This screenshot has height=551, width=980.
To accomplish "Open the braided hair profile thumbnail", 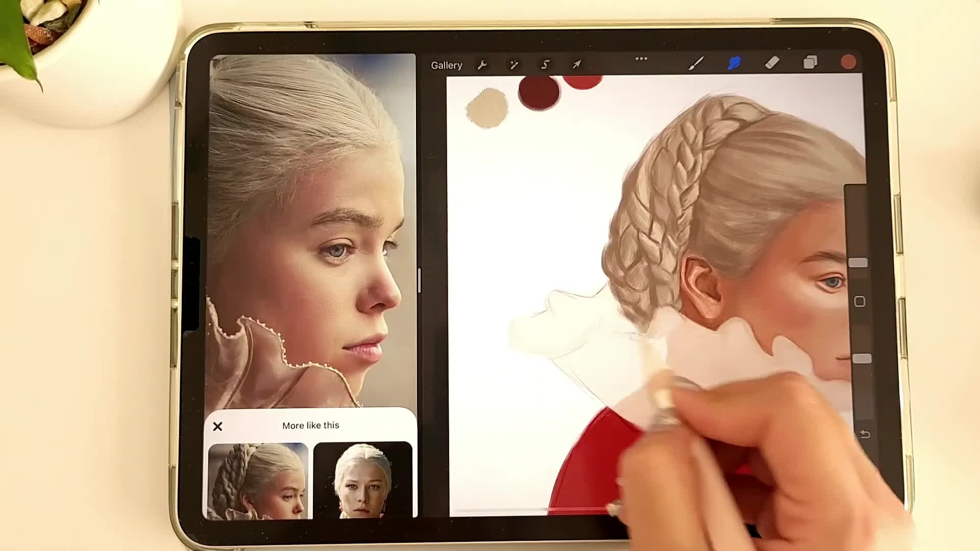I will 258,481.
